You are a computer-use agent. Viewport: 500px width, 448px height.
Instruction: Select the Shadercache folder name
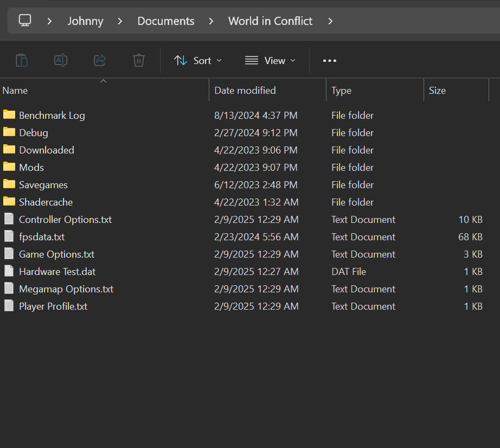[46, 202]
